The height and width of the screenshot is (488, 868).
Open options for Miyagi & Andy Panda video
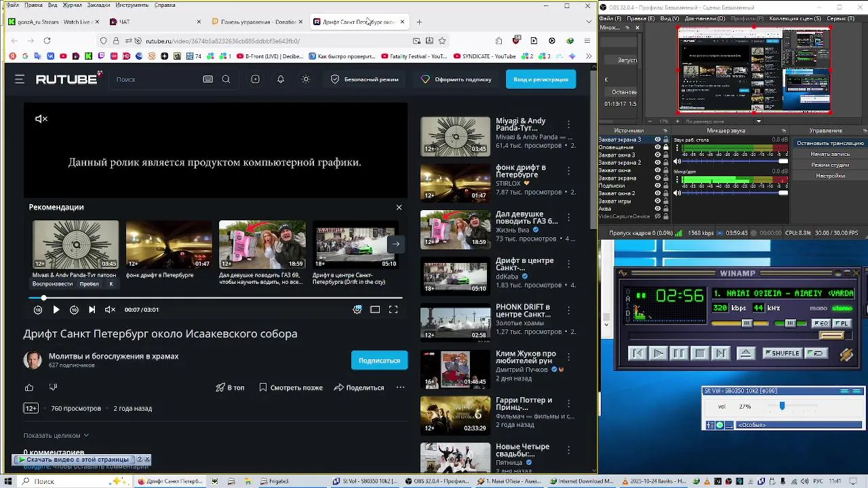(568, 124)
